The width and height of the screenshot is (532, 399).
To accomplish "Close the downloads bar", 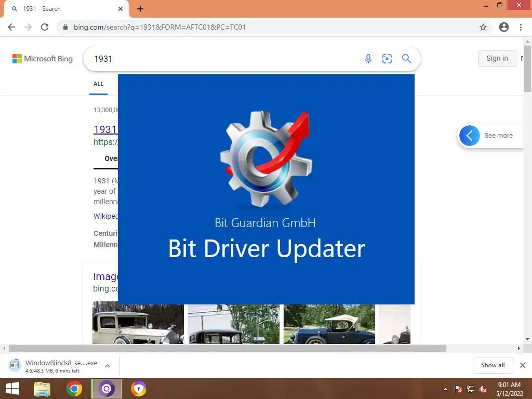I will (523, 365).
